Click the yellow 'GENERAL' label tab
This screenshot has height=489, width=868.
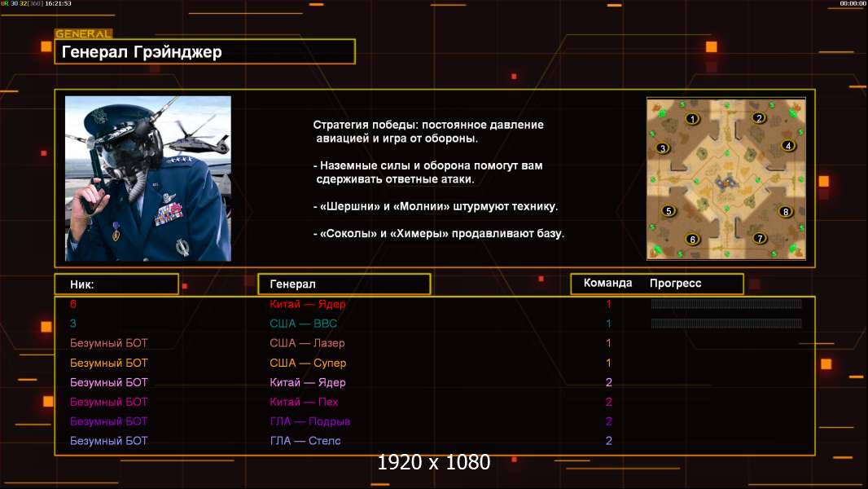(83, 33)
